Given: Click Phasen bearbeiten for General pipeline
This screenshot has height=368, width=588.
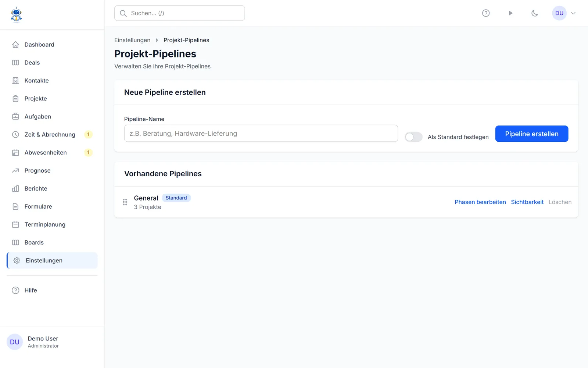Looking at the screenshot, I should coord(480,202).
